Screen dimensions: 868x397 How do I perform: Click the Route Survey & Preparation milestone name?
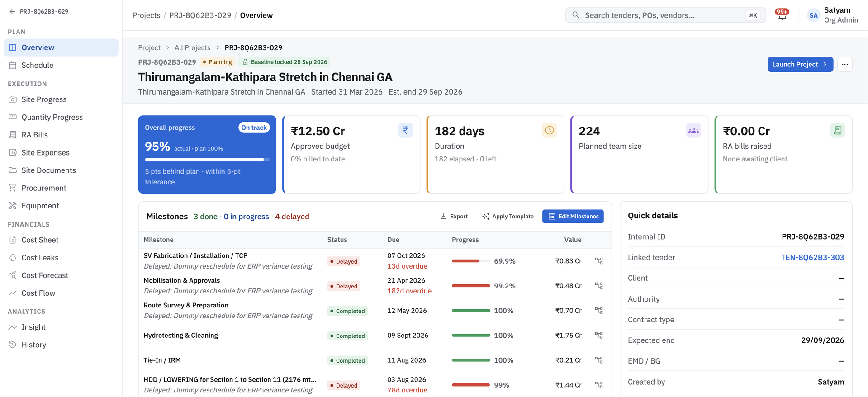click(x=186, y=305)
